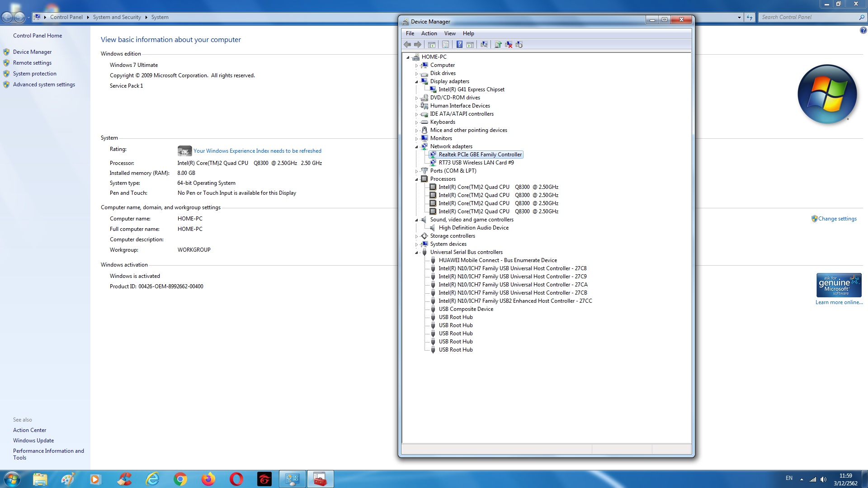The width and height of the screenshot is (868, 488).
Task: Switch to Device Manager taskbar button
Action: pyautogui.click(x=320, y=479)
